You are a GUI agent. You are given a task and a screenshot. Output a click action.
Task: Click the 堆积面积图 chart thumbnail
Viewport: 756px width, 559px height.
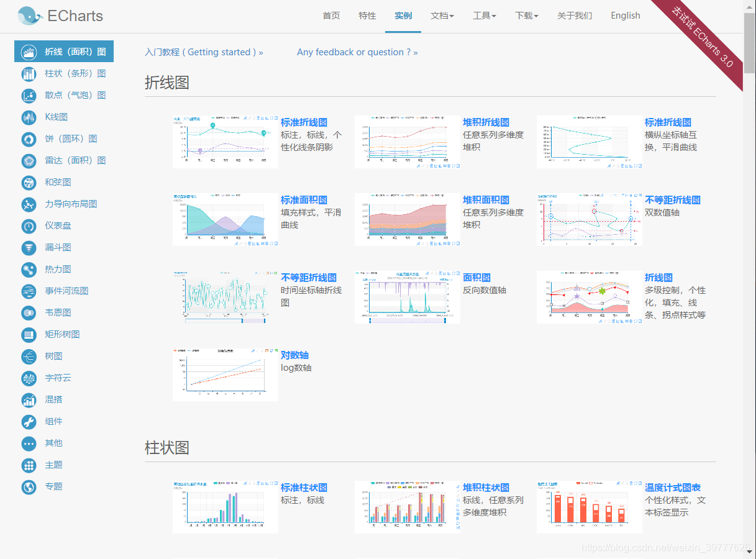point(408,219)
